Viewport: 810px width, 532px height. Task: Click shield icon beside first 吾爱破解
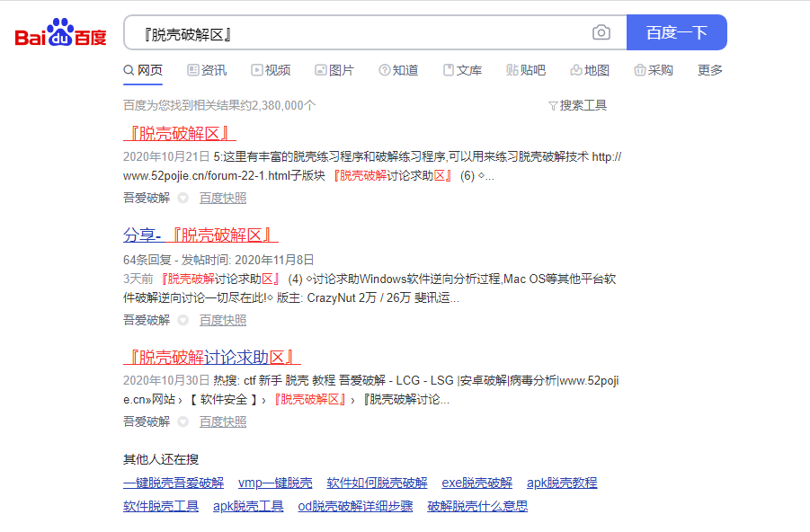pos(182,199)
